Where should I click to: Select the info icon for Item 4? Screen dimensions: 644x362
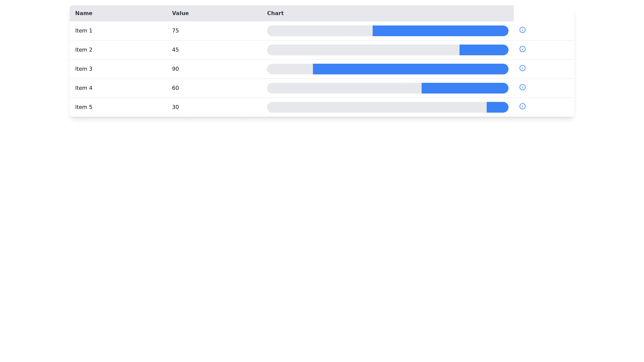(522, 87)
